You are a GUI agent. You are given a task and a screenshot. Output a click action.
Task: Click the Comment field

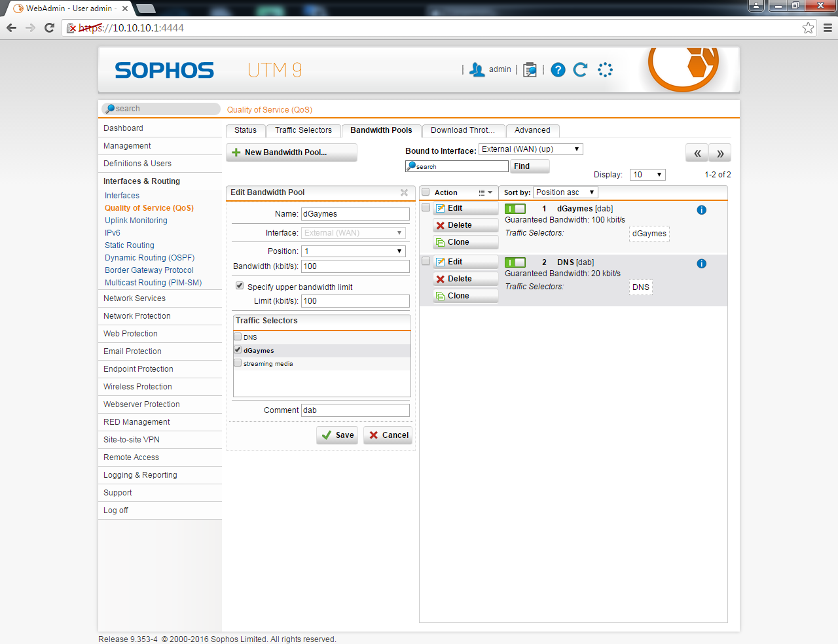(x=355, y=410)
